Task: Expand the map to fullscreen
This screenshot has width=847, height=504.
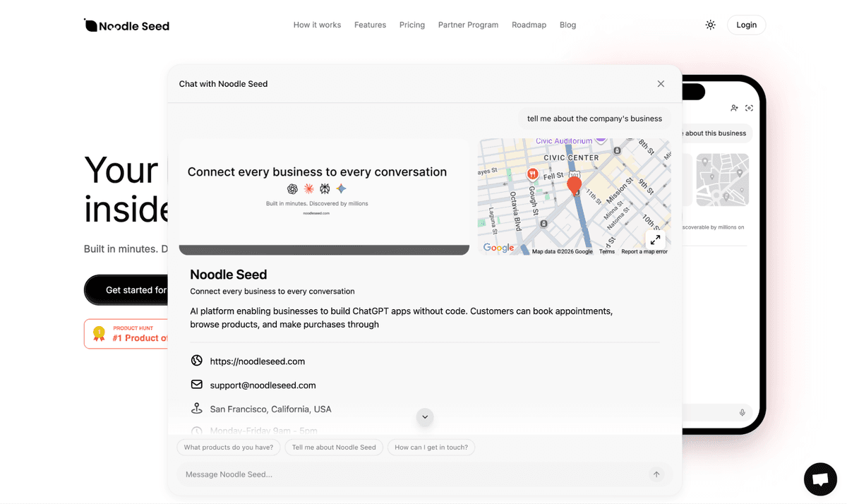Action: pyautogui.click(x=655, y=240)
